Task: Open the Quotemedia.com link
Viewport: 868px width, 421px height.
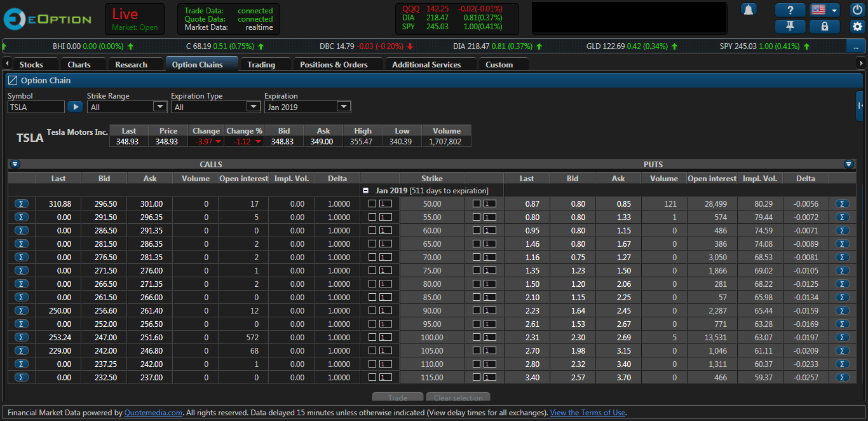Action: pos(154,413)
